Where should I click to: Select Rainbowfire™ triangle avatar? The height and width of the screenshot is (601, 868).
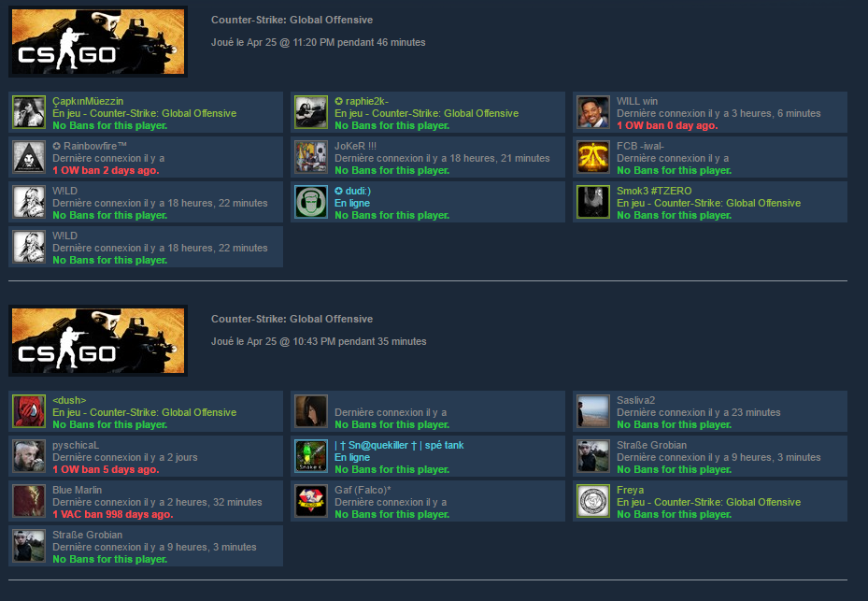tap(29, 157)
